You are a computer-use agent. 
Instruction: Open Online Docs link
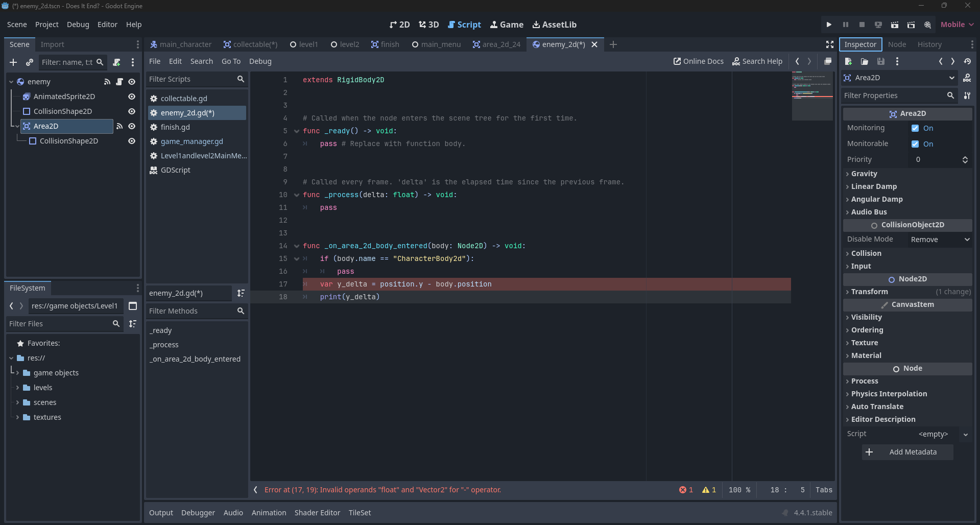[x=698, y=61]
